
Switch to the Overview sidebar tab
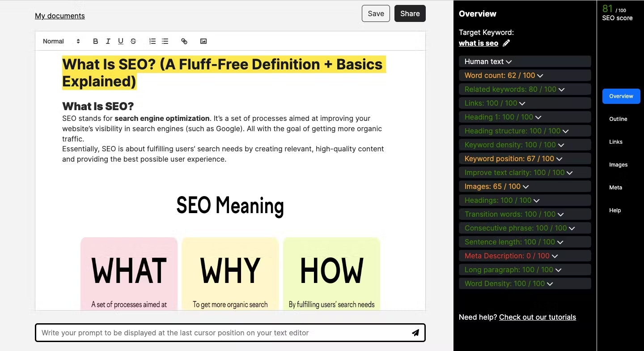point(621,96)
